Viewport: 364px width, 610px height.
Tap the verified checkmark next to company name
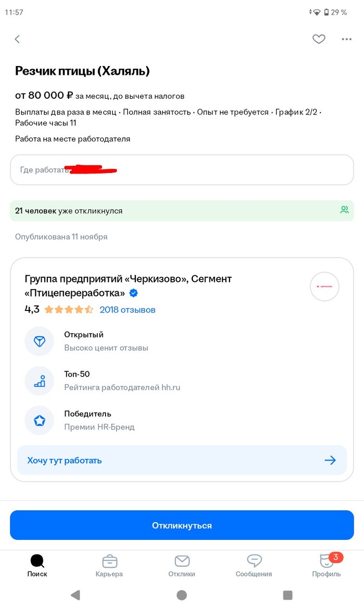coord(133,293)
